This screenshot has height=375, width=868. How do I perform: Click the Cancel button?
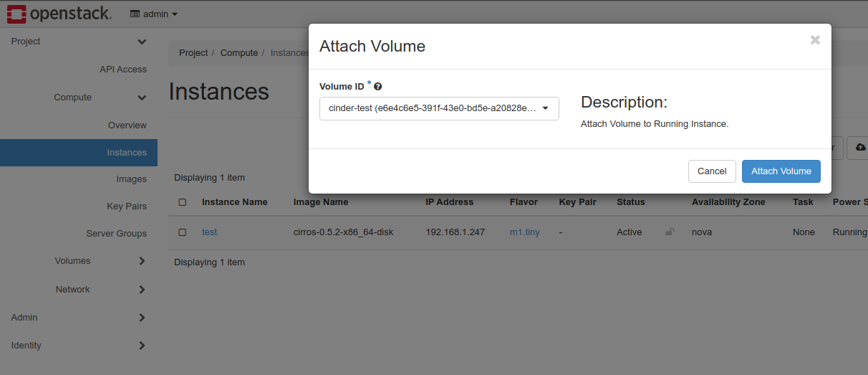click(712, 171)
